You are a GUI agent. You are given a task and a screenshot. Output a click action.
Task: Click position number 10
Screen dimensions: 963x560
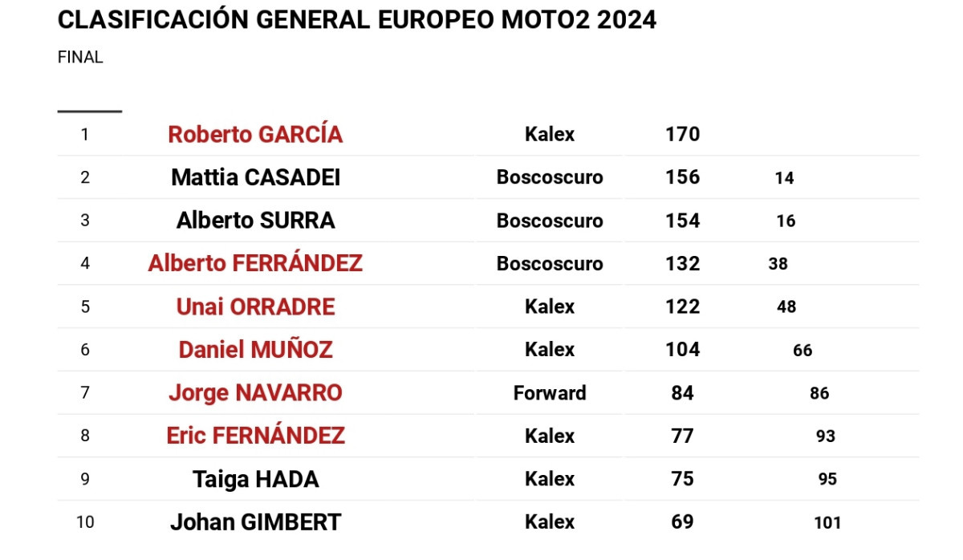[x=85, y=522]
